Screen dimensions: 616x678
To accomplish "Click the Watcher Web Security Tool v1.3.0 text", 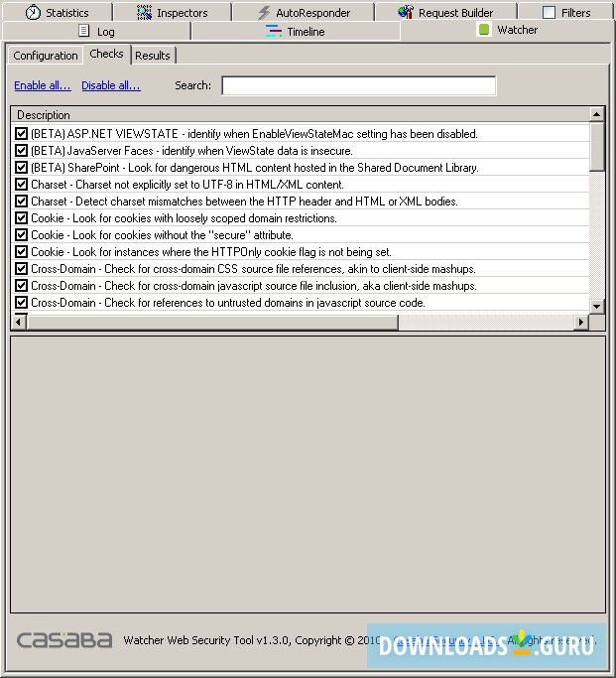I will pyautogui.click(x=206, y=640).
